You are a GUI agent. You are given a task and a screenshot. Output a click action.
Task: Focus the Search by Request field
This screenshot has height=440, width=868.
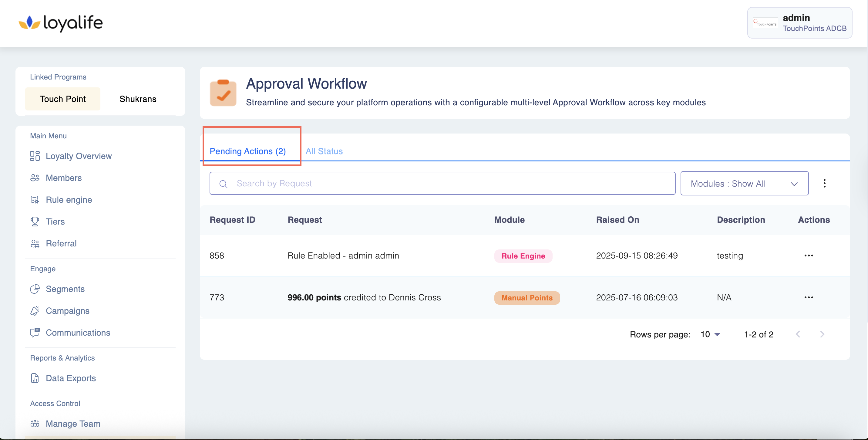click(442, 183)
